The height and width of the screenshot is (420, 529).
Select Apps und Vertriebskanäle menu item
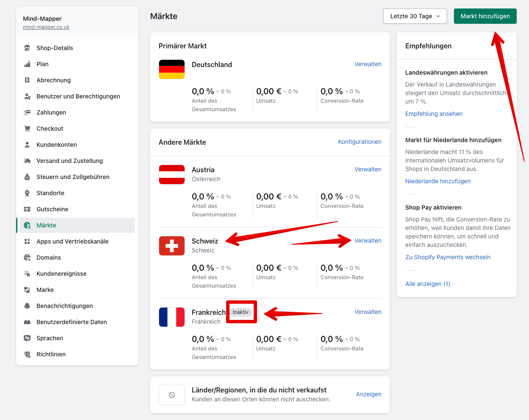(x=72, y=241)
